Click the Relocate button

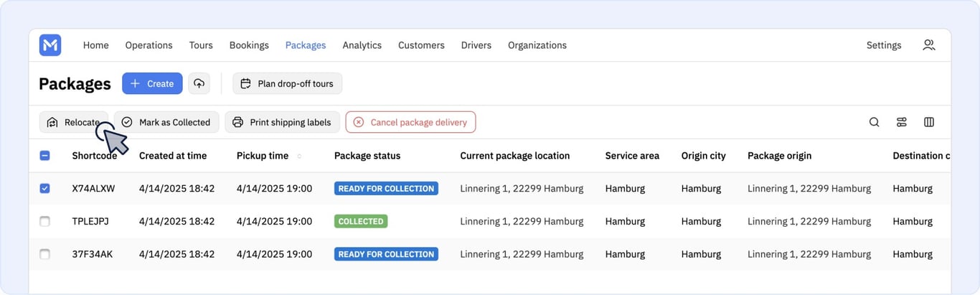coord(74,122)
